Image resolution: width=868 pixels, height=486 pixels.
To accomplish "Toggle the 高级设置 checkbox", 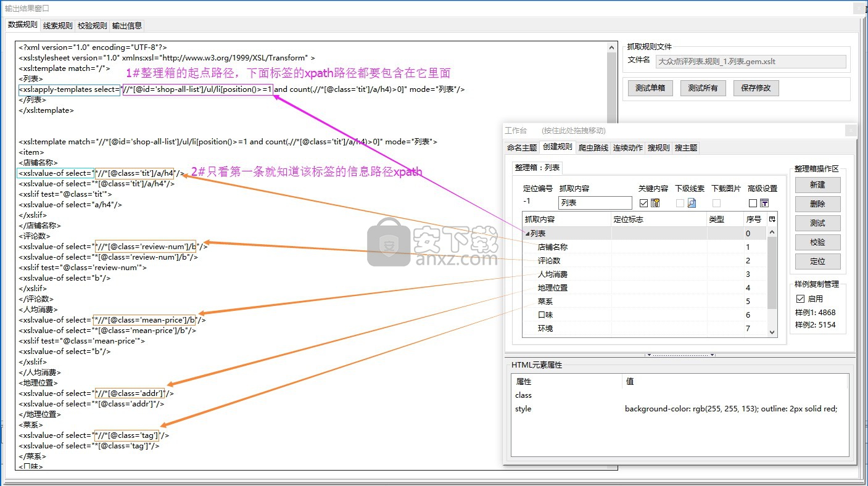I will coord(753,203).
